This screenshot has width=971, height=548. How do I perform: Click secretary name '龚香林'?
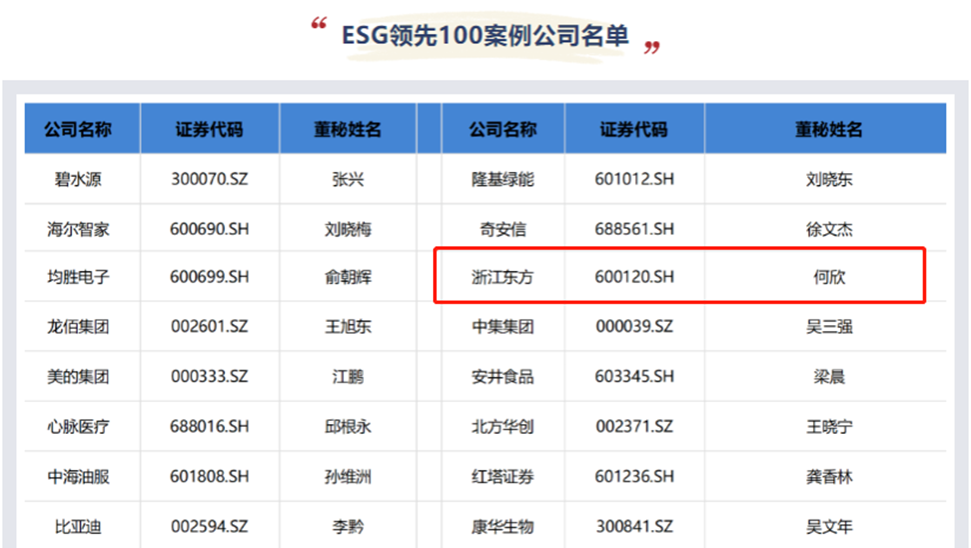pos(829,477)
